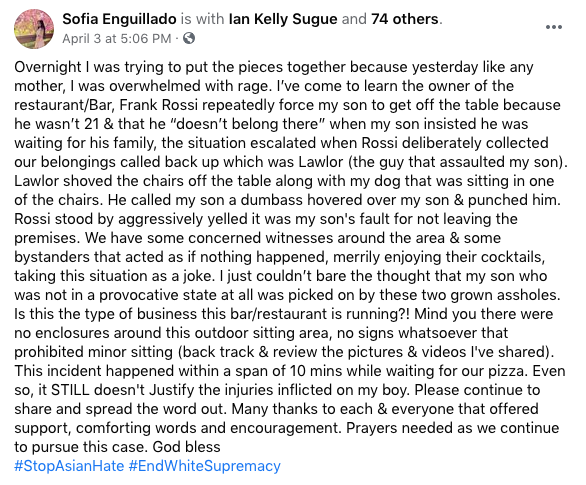
Task: Open the April 3 at 5:06 PM timestamp
Action: [x=117, y=38]
